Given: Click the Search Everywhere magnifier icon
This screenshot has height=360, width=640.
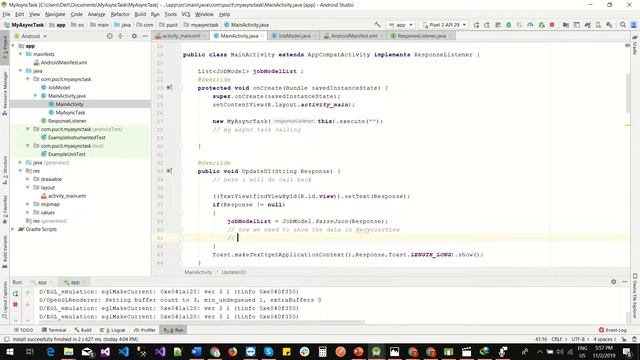Looking at the screenshot, I should [623, 25].
